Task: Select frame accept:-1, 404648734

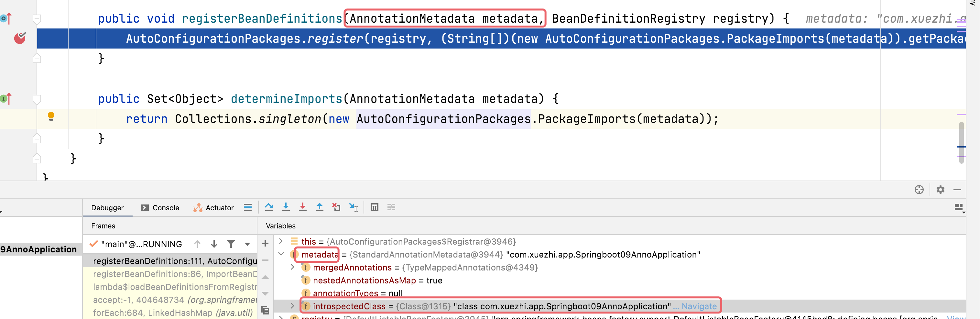Action: [x=170, y=300]
